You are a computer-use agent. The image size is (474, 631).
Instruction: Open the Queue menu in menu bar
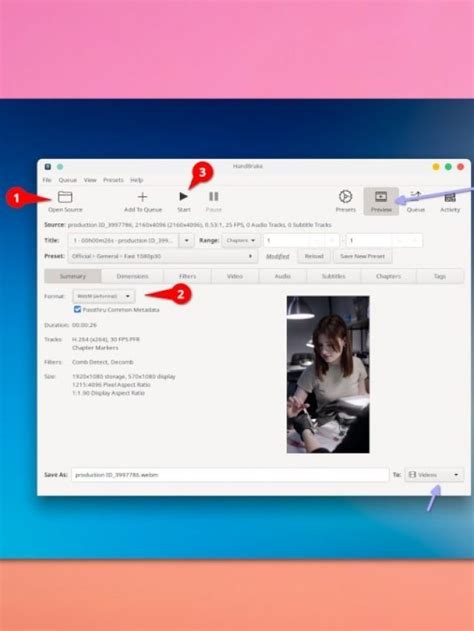click(x=68, y=180)
